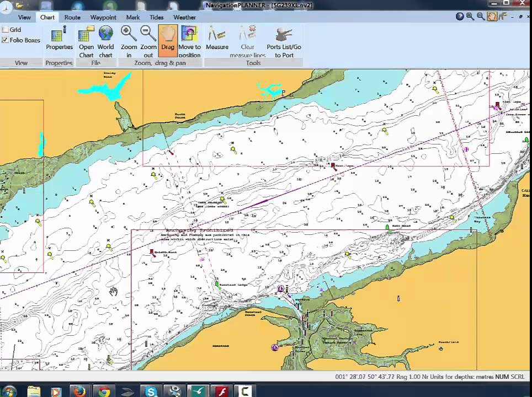Open the View ribbon tab
Screen dimensions: 532x397
tap(24, 17)
